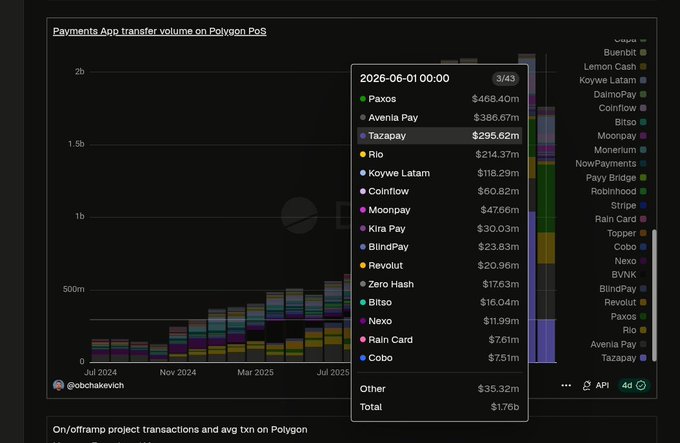Viewport: 680px width, 443px height.
Task: Click the Rain Card $7.61m tooltip row
Action: 439,339
